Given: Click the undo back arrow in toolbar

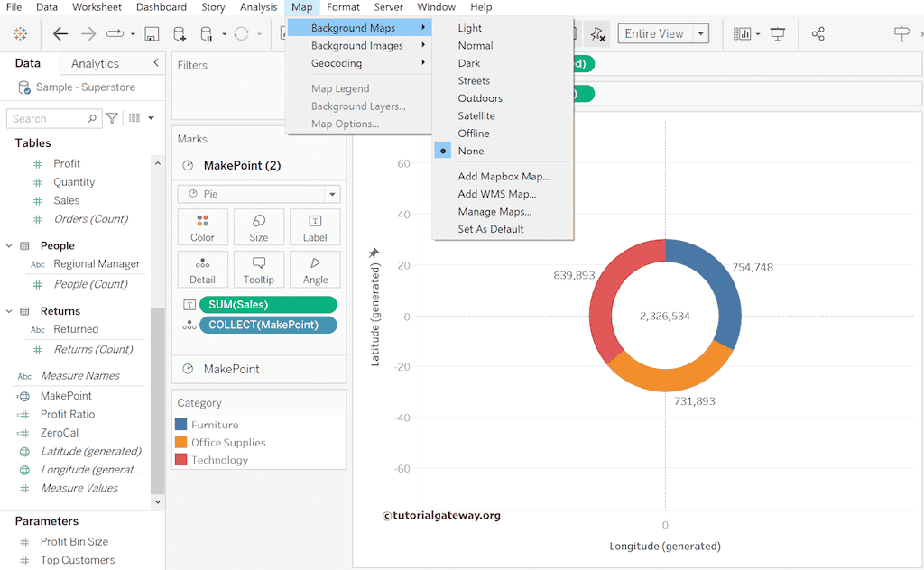Looking at the screenshot, I should point(60,34).
